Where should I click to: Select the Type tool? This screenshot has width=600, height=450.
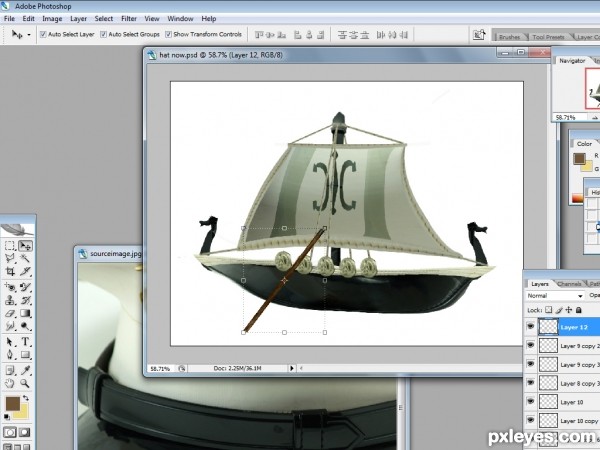coord(25,342)
